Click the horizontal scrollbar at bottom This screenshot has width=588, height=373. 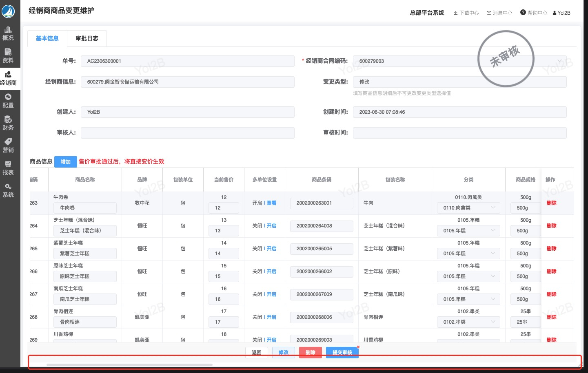point(129,365)
